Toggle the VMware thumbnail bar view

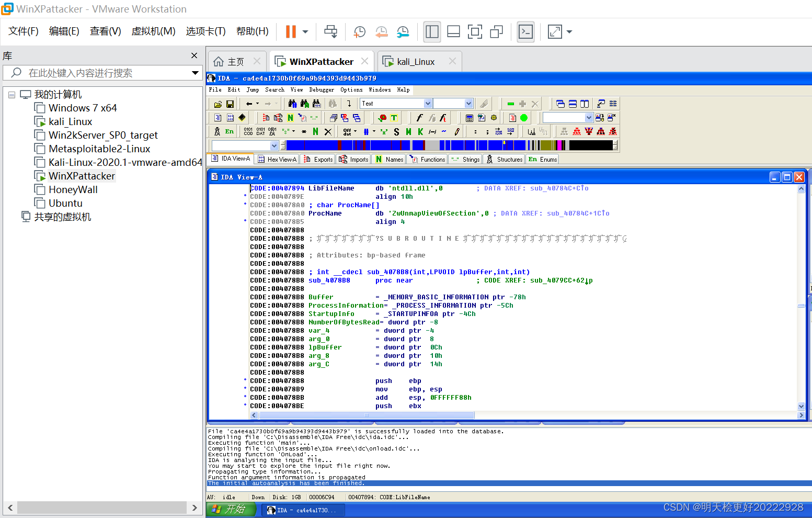(x=453, y=32)
